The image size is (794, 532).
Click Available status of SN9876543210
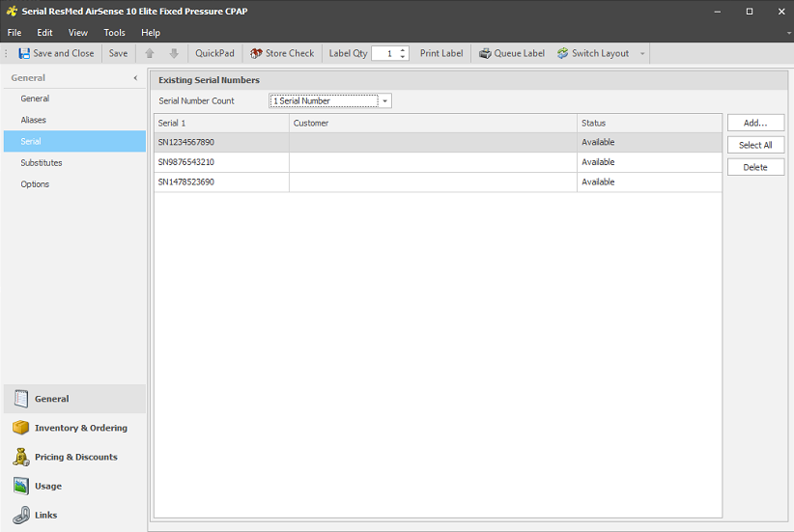598,162
